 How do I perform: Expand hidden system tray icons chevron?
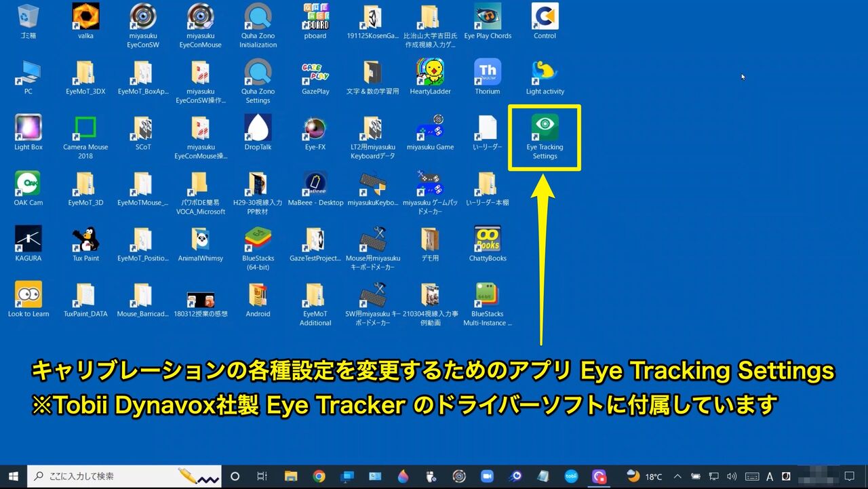(x=677, y=476)
